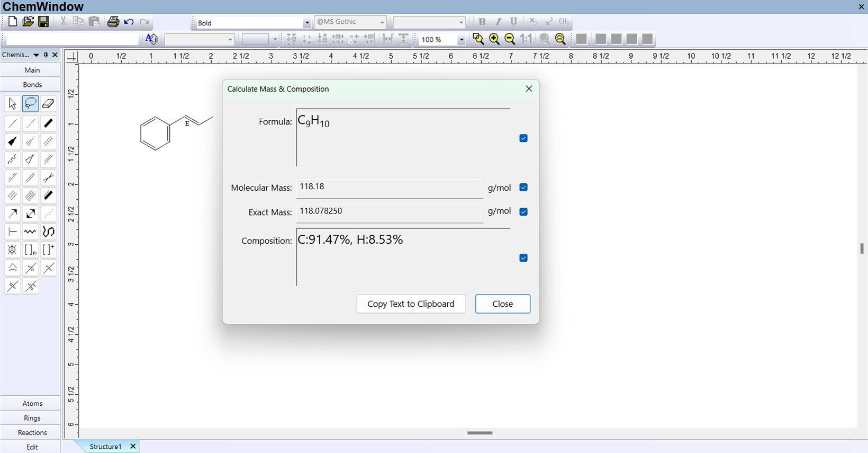Screen dimensions: 868x453
Task: Click the Zoom In magnifier icon
Action: pyautogui.click(x=494, y=39)
